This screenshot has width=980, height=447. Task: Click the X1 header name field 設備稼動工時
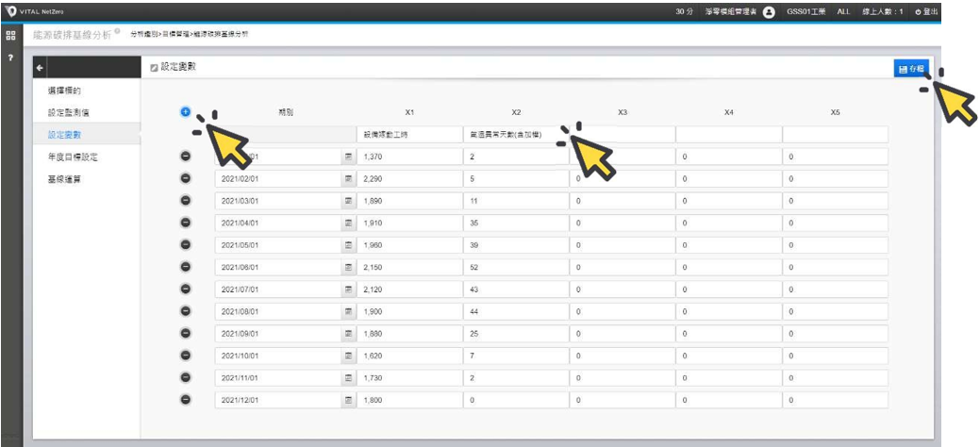[409, 134]
